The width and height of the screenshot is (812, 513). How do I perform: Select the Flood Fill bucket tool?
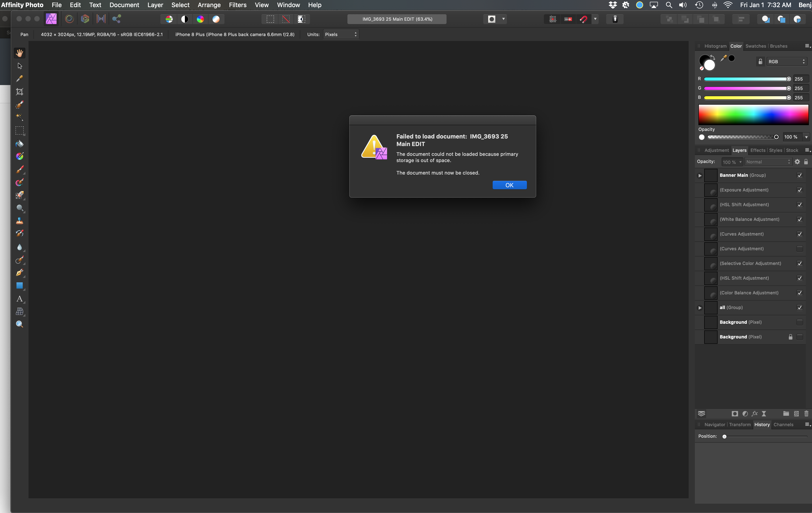pyautogui.click(x=20, y=144)
